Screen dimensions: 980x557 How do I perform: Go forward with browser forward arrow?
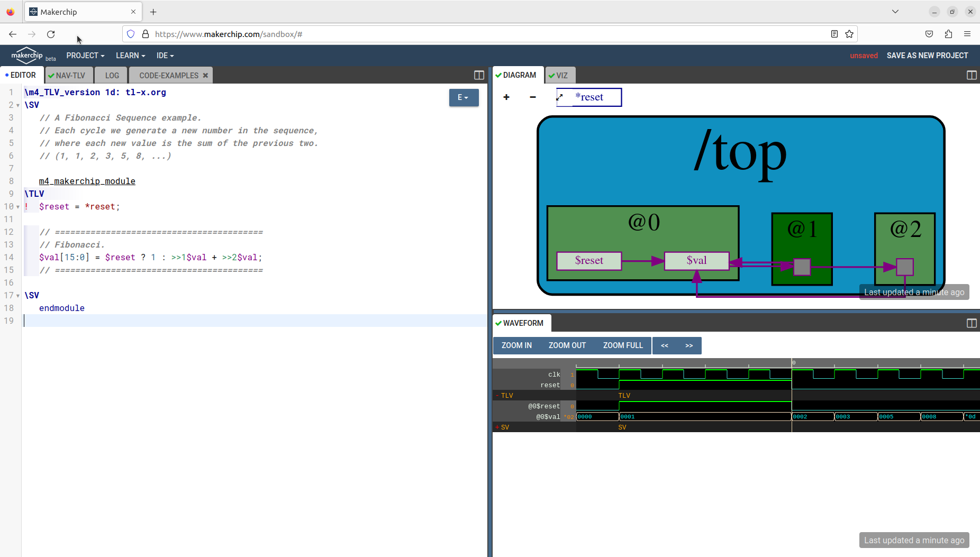pyautogui.click(x=32, y=34)
